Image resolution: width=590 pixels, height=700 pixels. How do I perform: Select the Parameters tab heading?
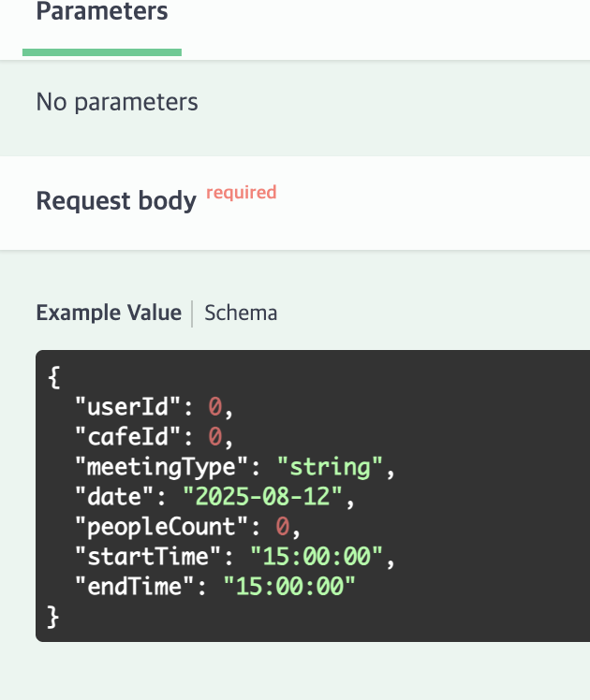pos(102,12)
